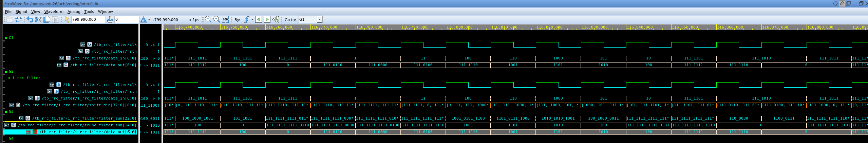The image size is (868, 143).
Task: Click value 1011 of G1 data_out
Action: 155,65
